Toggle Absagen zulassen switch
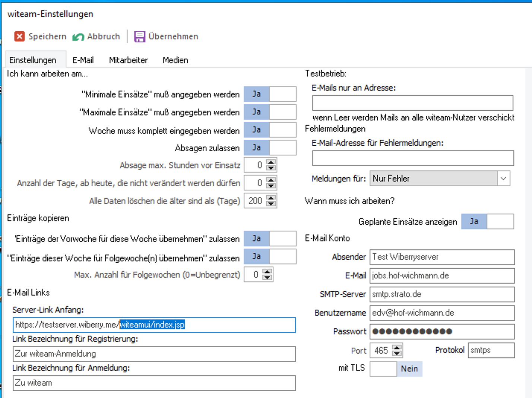Image resolution: width=532 pixels, height=398 pixels. pyautogui.click(x=270, y=148)
